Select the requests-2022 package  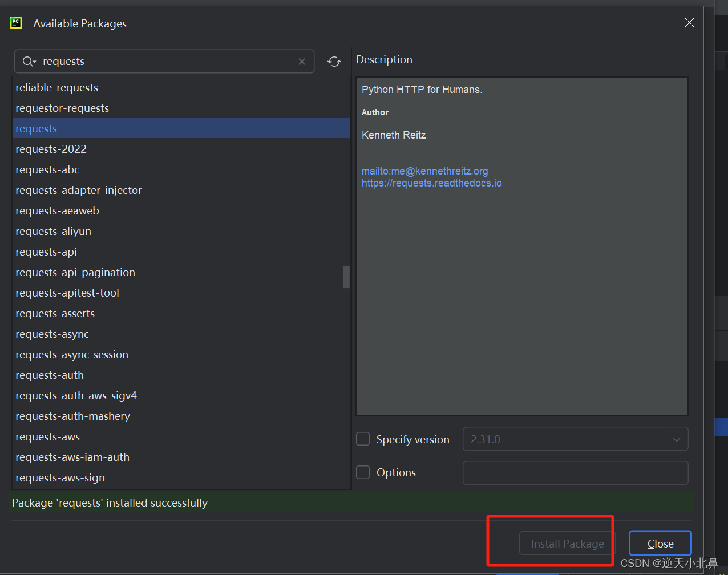pyautogui.click(x=51, y=149)
